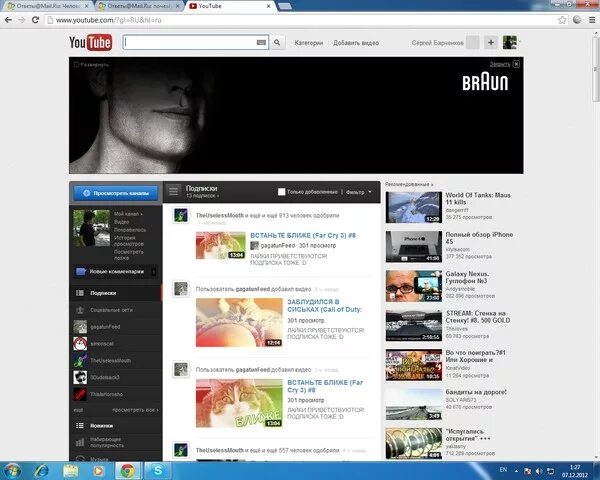
Task: Open Полный обзор iPhone 4S title
Action: [479, 238]
